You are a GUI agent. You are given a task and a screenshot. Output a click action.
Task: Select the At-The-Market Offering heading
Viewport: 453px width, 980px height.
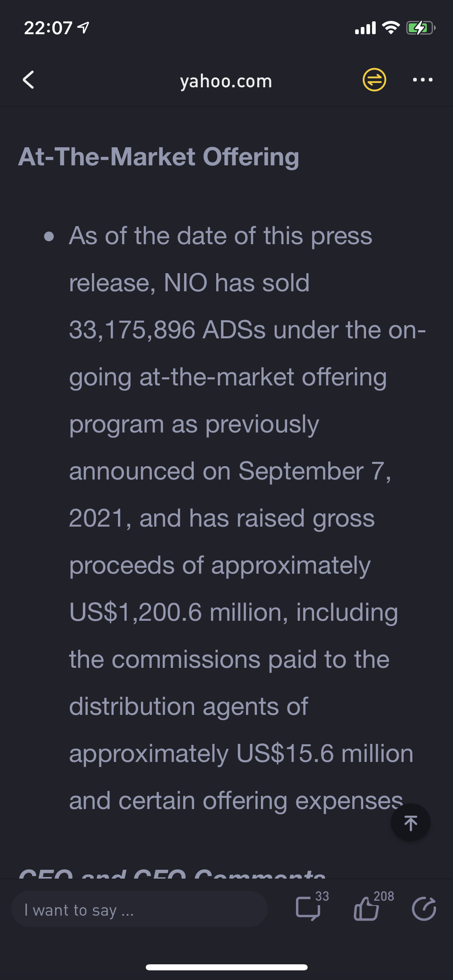pyautogui.click(x=159, y=156)
